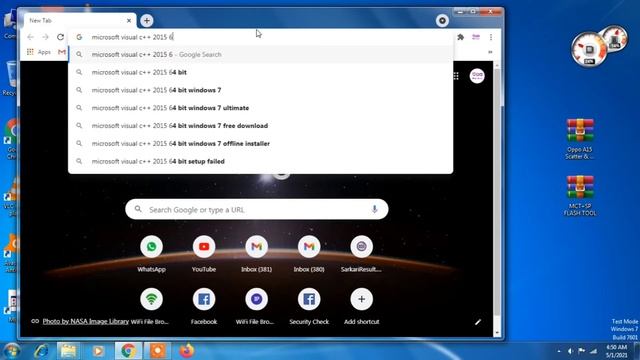Select suggestion ending in '64 bit'

click(260, 72)
